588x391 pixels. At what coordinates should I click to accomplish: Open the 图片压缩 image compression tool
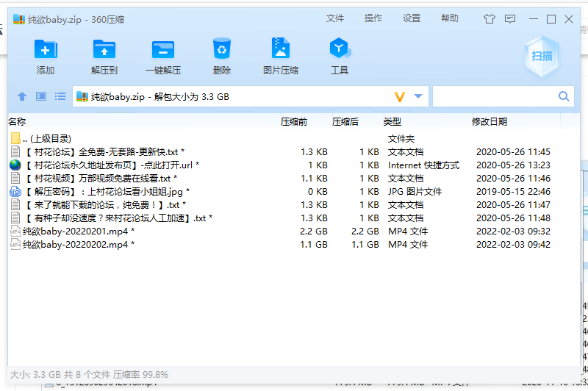[x=281, y=56]
